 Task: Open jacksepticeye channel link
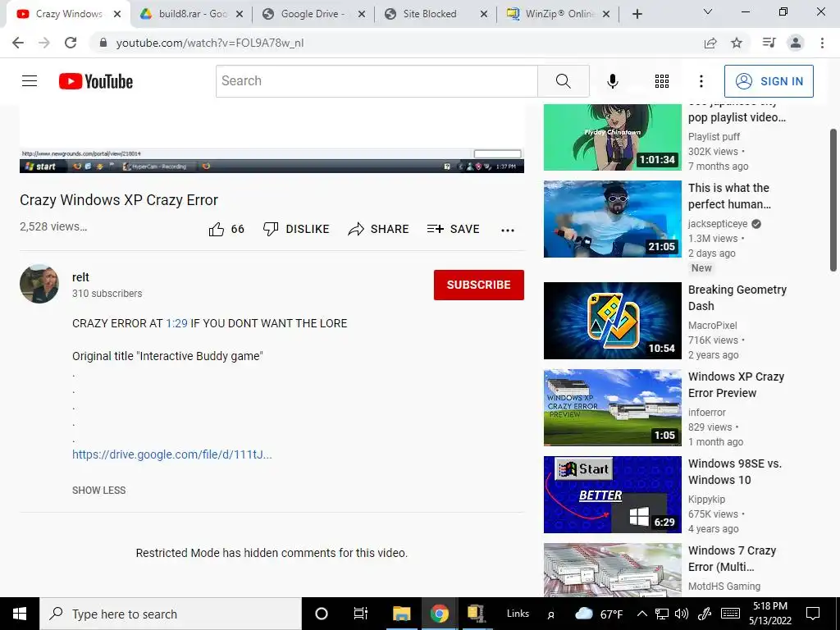(x=718, y=223)
